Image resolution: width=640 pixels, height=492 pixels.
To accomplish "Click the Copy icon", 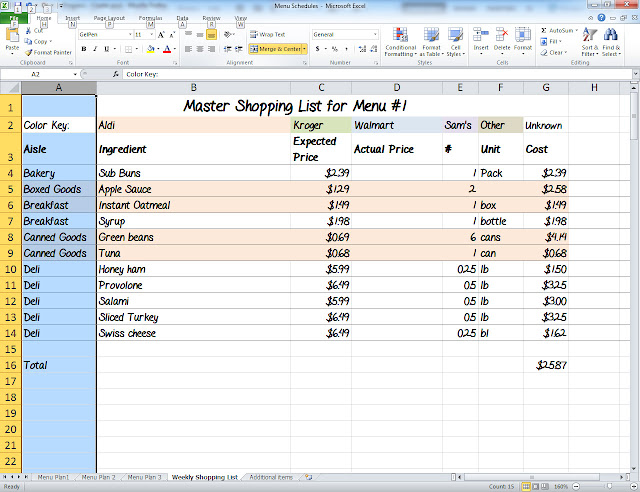I will 28,41.
